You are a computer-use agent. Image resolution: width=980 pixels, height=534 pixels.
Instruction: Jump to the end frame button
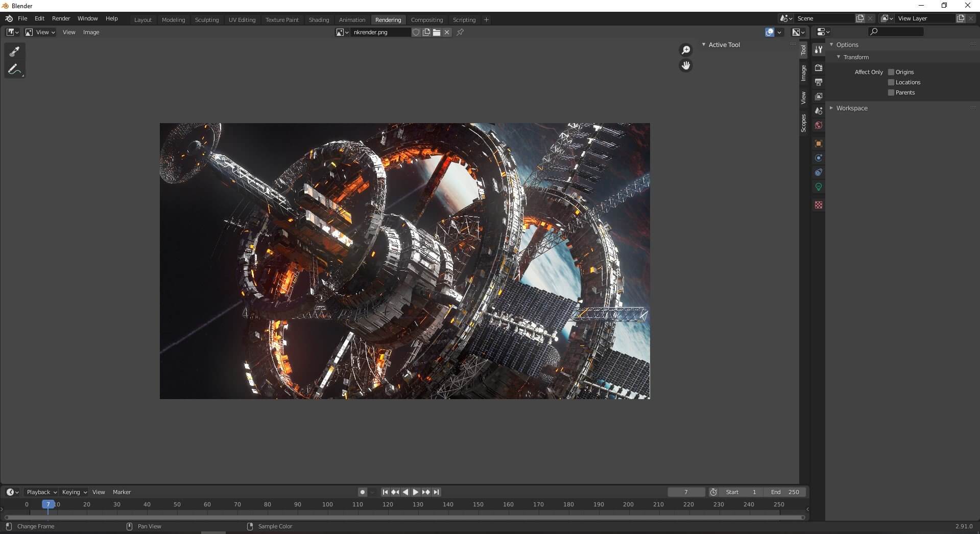point(436,492)
